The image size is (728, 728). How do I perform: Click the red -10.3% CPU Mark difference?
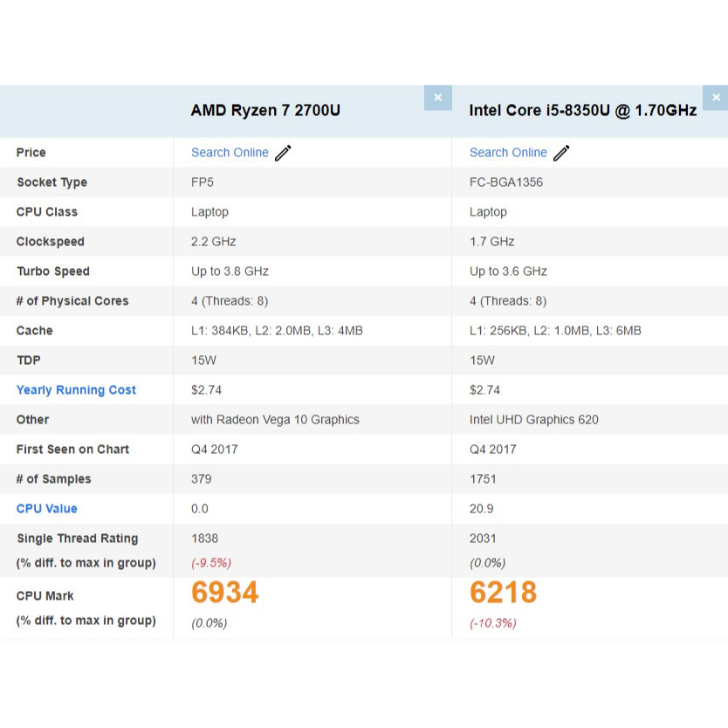[493, 623]
